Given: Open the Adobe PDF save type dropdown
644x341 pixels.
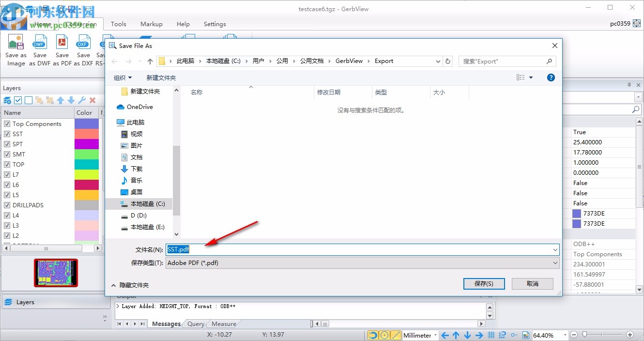Looking at the screenshot, I should click(555, 263).
